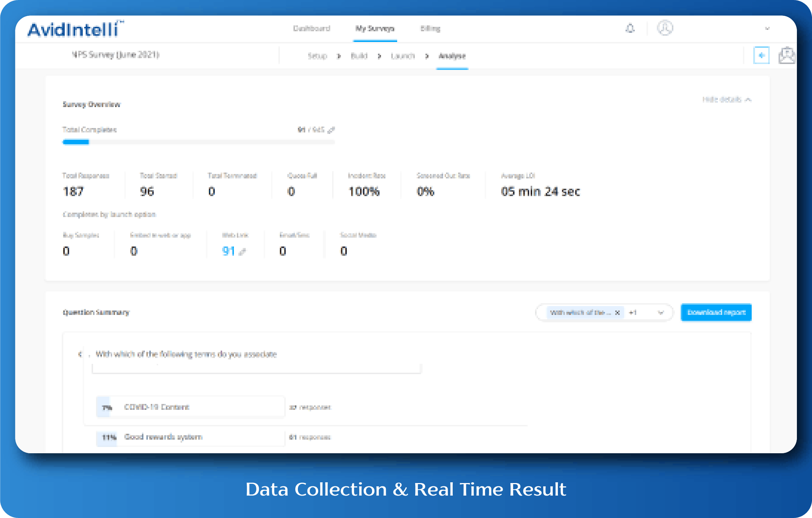Click the Question Summary heading
Screen dimensions: 812x518
click(x=96, y=312)
